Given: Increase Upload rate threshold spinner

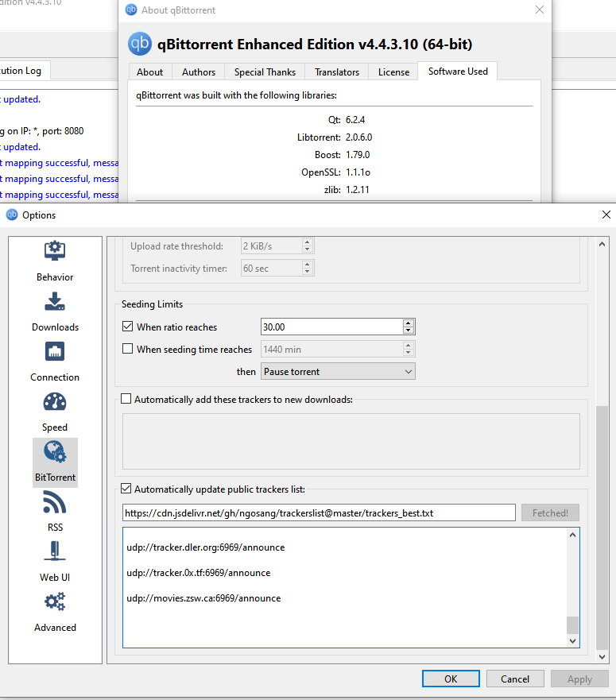Looking at the screenshot, I should tap(308, 242).
